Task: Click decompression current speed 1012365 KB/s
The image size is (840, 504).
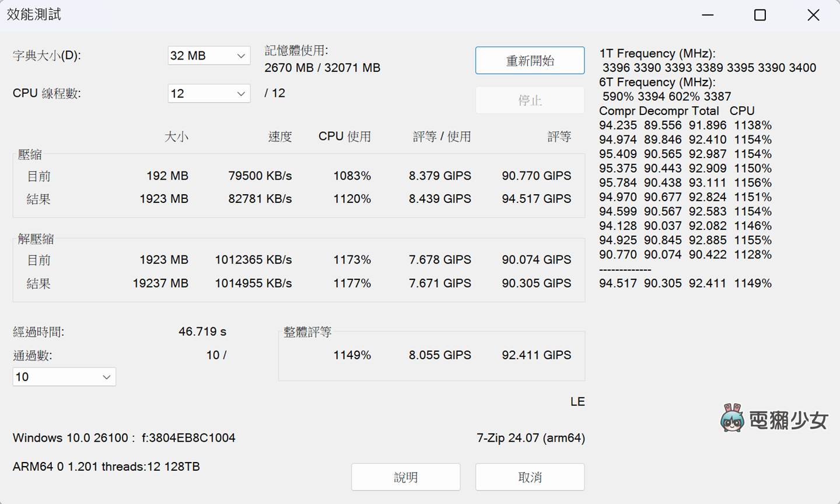Action: point(253,260)
